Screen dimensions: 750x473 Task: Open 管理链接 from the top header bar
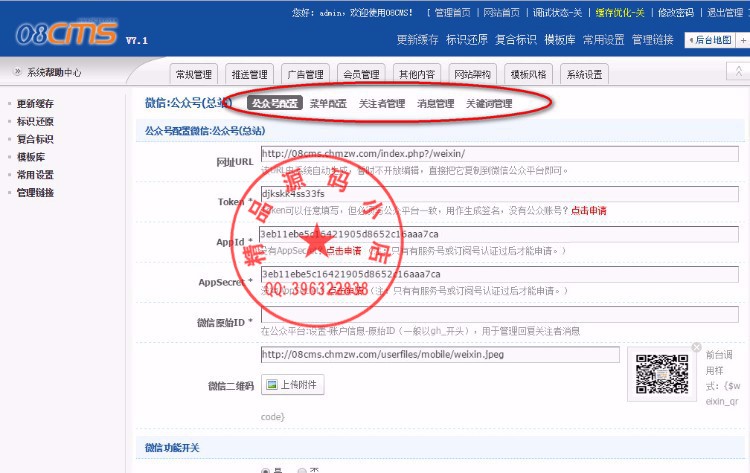[x=652, y=40]
